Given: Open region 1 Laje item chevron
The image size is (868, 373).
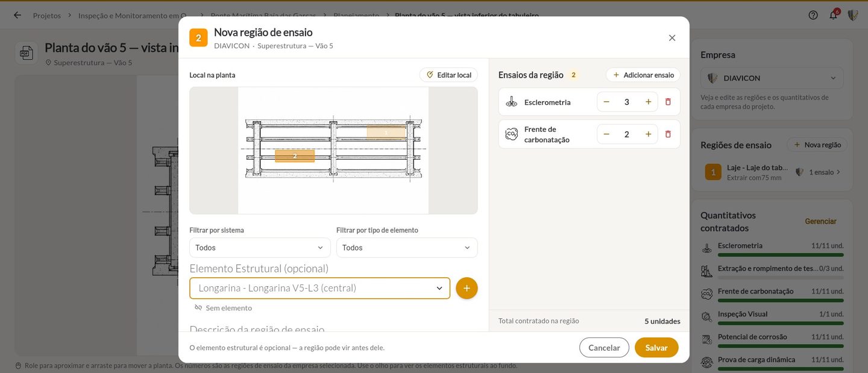Looking at the screenshot, I should point(838,172).
